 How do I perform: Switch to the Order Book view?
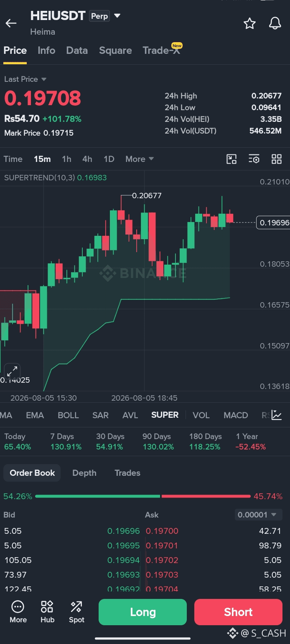click(x=32, y=473)
